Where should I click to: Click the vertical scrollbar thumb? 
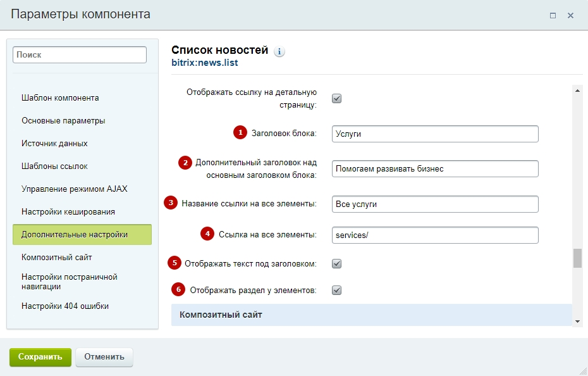(577, 258)
